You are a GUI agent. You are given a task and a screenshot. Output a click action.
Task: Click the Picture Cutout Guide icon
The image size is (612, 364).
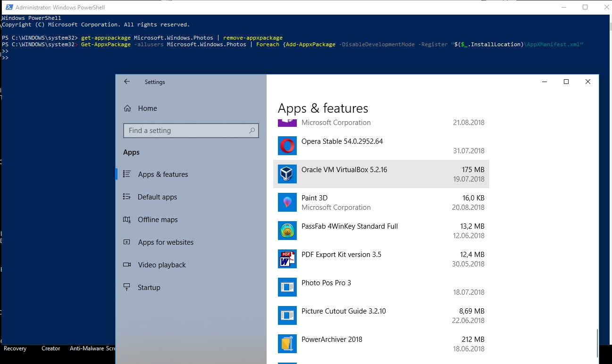(x=287, y=315)
